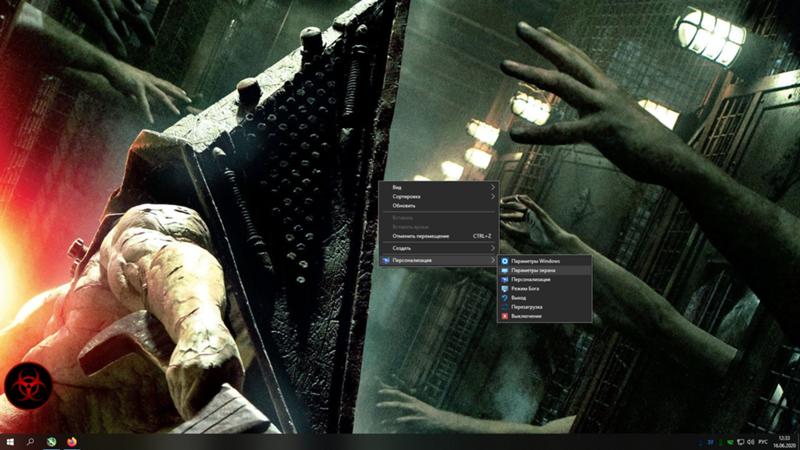The height and width of the screenshot is (450, 800).
Task: Open the green globe taskbar app
Action: coord(51,442)
